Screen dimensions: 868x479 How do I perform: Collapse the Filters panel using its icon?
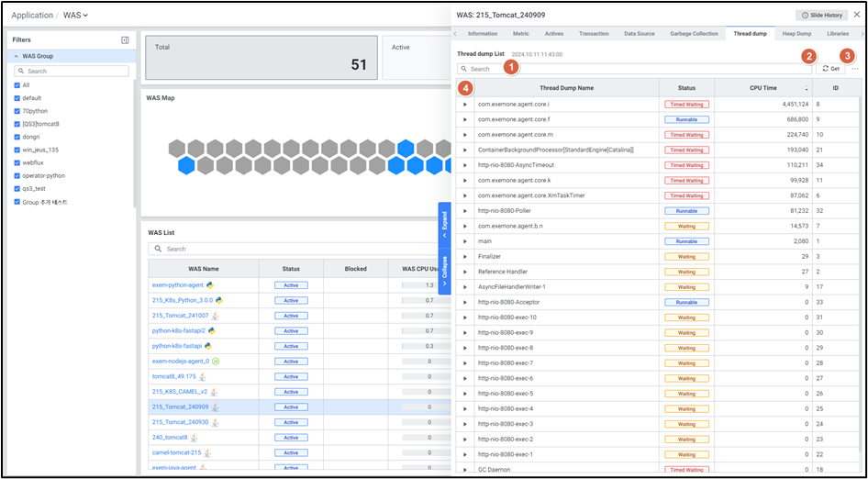click(x=125, y=40)
